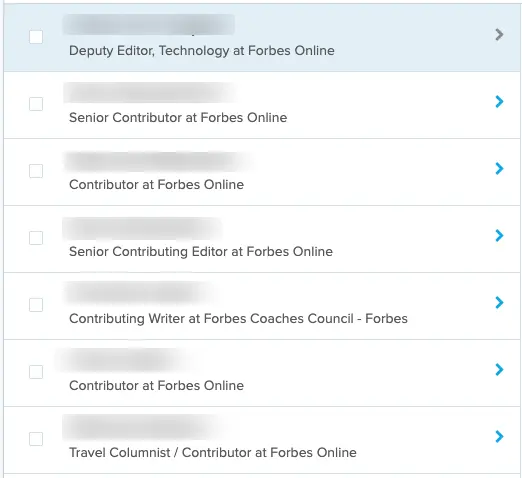
Task: Click 'Senior Contributor at Forbes Online' text
Action: point(178,118)
